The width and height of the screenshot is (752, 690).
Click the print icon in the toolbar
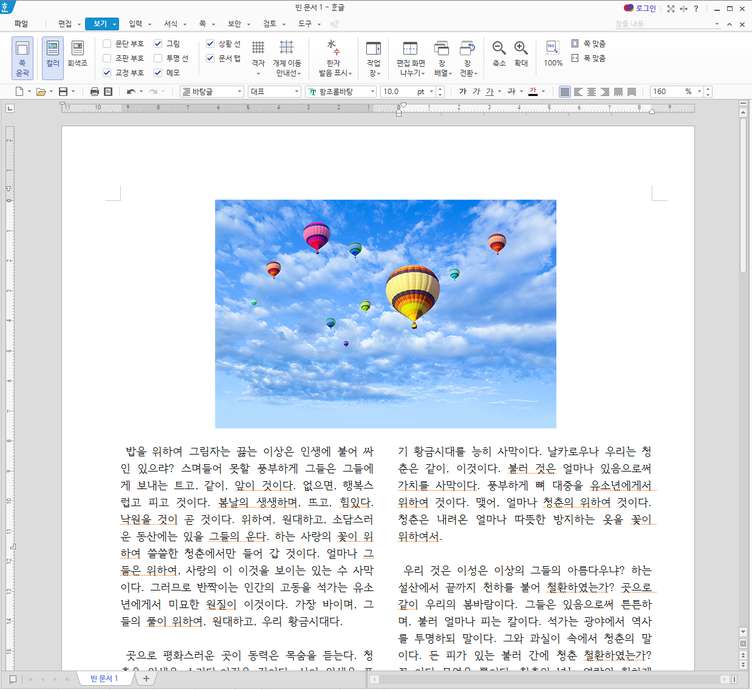click(94, 91)
